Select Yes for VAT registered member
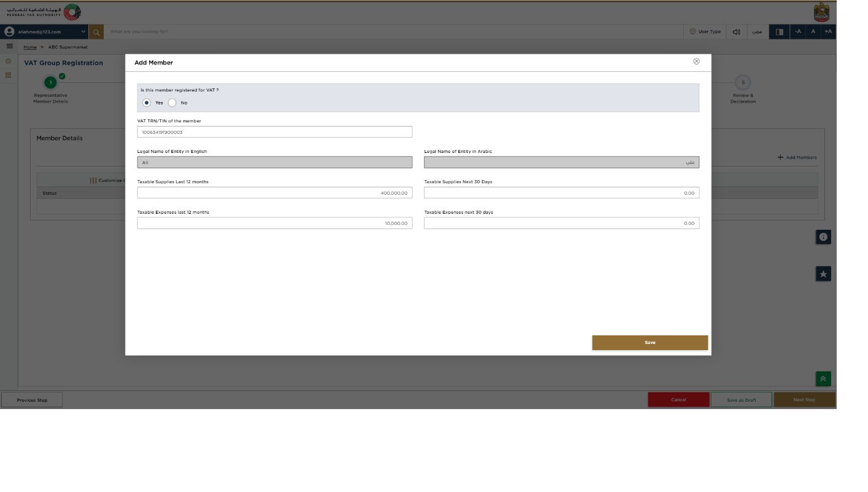The image size is (868, 492). click(146, 103)
